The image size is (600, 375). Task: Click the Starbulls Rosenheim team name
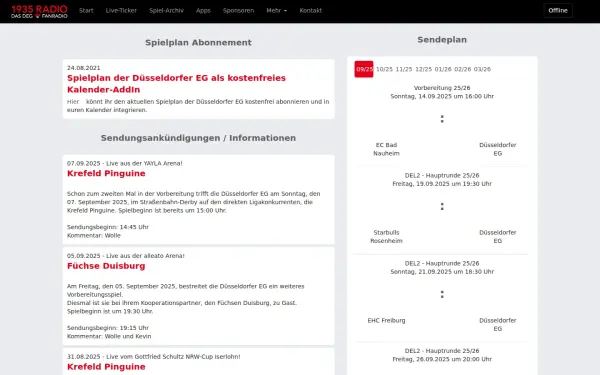tap(386, 236)
